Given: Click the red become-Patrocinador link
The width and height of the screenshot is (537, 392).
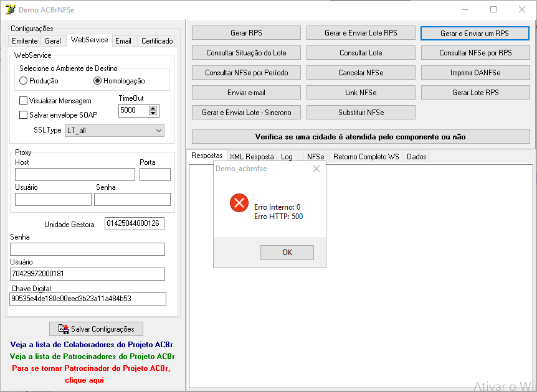Looking at the screenshot, I should click(x=91, y=374).
